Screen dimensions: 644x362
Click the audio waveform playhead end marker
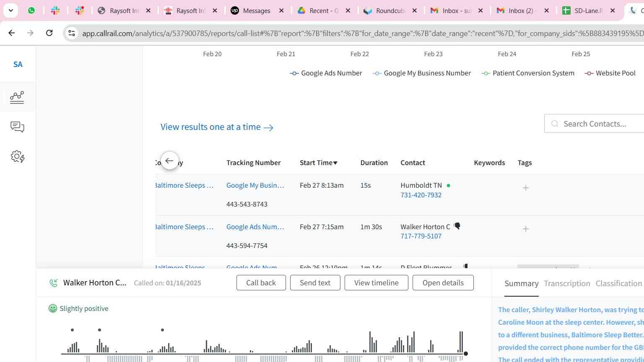pos(465,354)
